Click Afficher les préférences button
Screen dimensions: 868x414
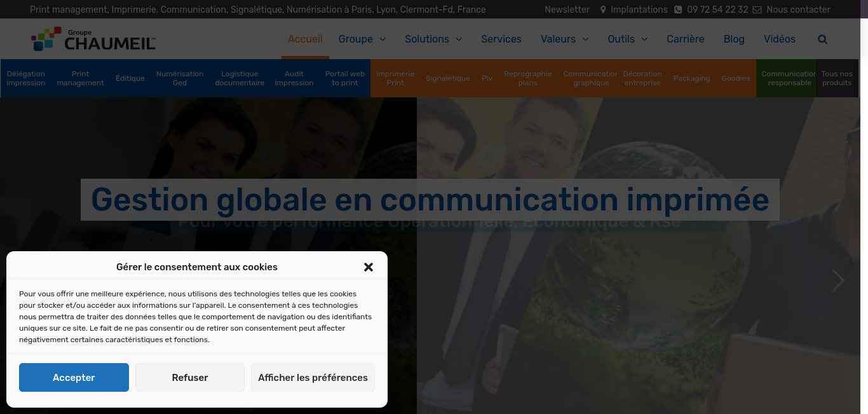coord(313,378)
